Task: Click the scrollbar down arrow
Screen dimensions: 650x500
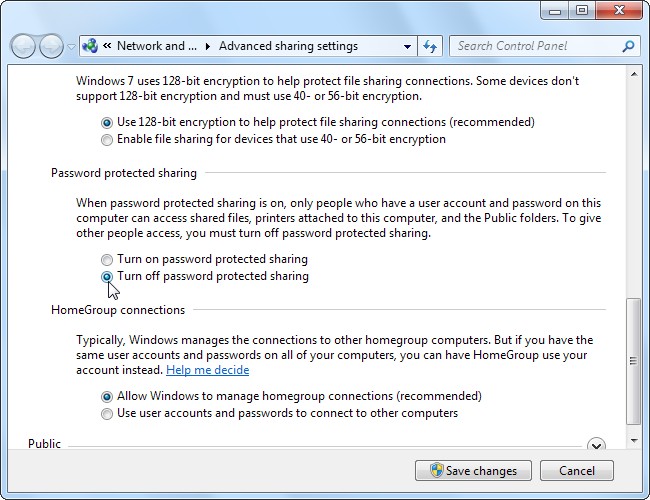Action: tap(634, 441)
